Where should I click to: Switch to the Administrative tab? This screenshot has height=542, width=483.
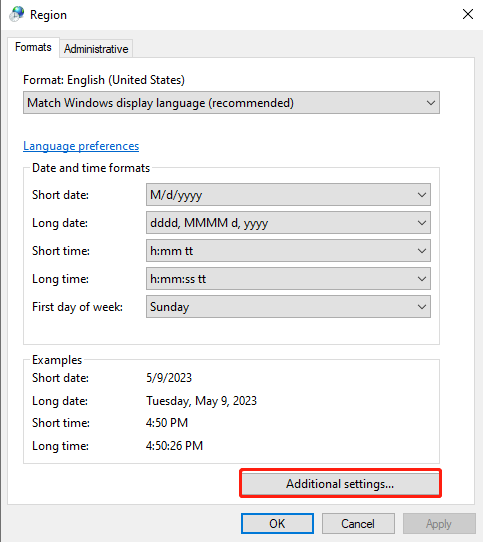[x=96, y=49]
